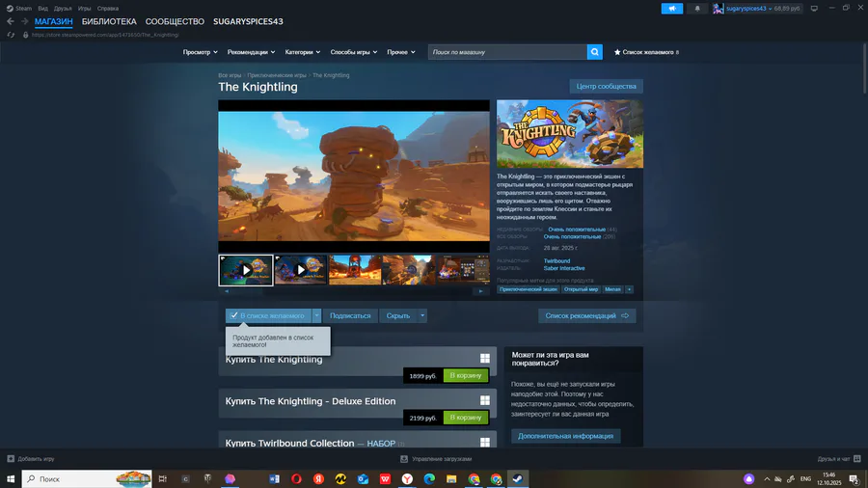Open the notifications bell
This screenshot has height=488, width=868.
(697, 9)
